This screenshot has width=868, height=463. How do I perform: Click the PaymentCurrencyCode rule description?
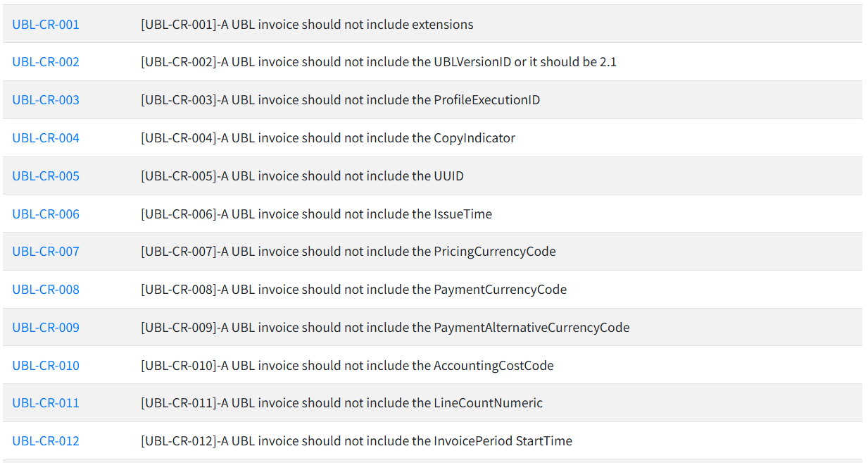point(354,290)
